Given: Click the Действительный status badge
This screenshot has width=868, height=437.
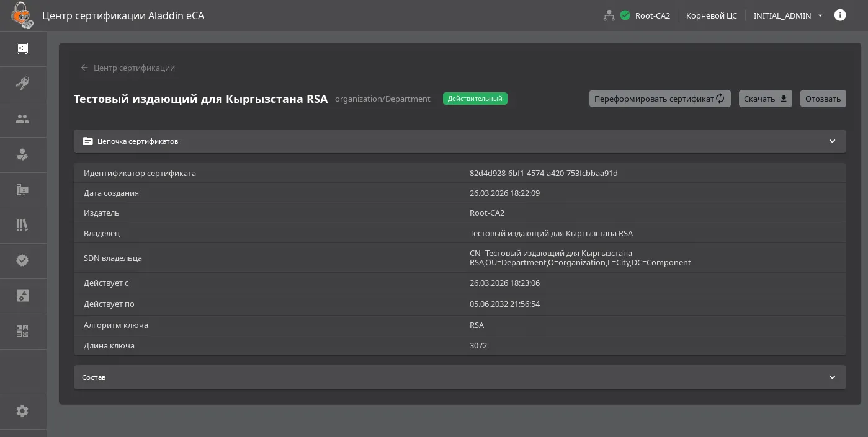Looking at the screenshot, I should (475, 99).
